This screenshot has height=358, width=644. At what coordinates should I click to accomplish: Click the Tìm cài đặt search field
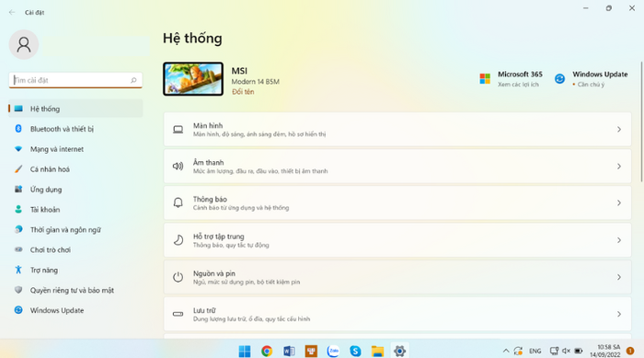(75, 80)
